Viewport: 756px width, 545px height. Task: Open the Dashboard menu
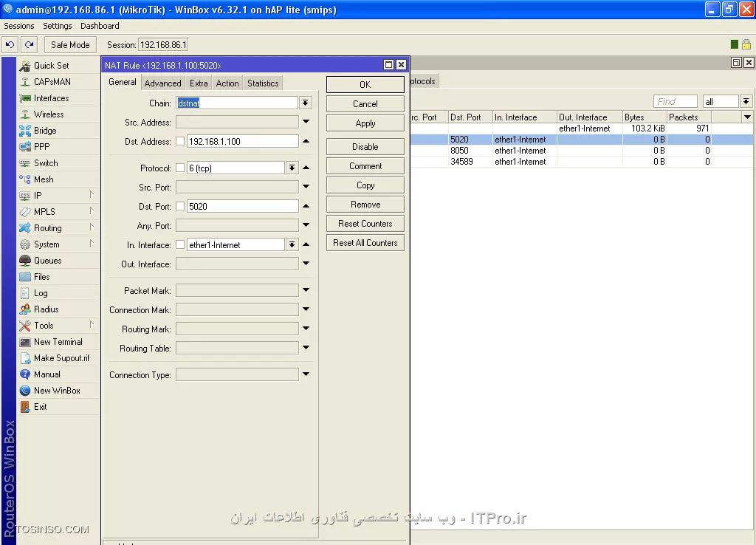point(100,26)
